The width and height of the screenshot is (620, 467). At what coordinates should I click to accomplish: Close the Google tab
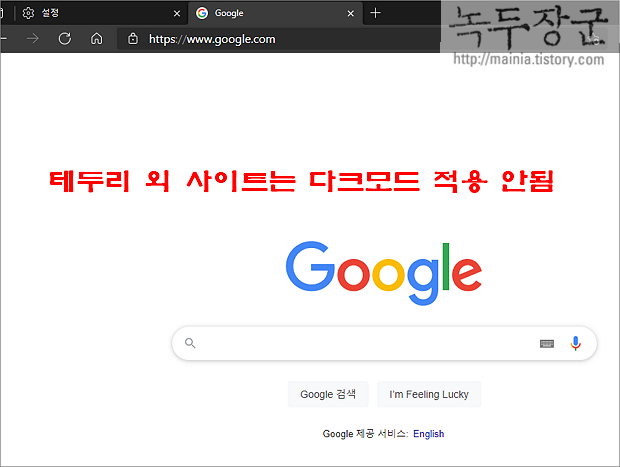pyautogui.click(x=350, y=13)
